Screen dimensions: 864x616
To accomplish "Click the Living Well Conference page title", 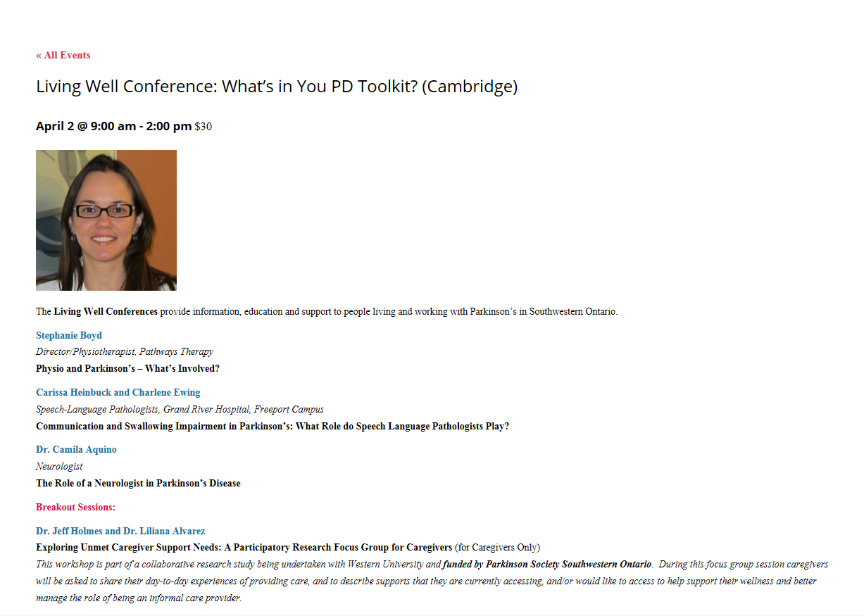I will (277, 87).
